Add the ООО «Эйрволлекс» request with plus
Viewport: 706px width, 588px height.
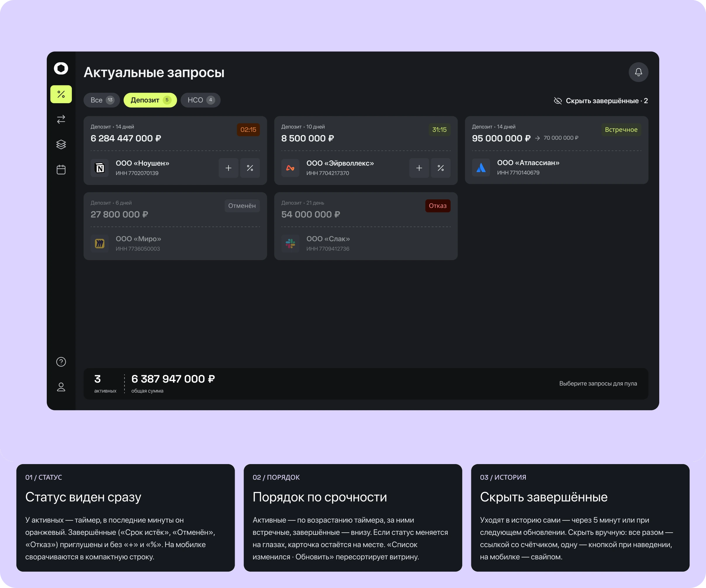tap(419, 168)
